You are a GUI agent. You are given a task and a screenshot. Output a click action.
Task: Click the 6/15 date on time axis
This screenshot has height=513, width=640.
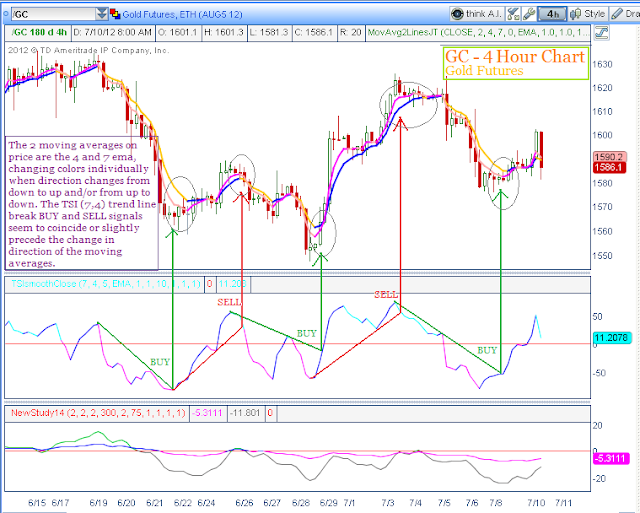[x=37, y=502]
